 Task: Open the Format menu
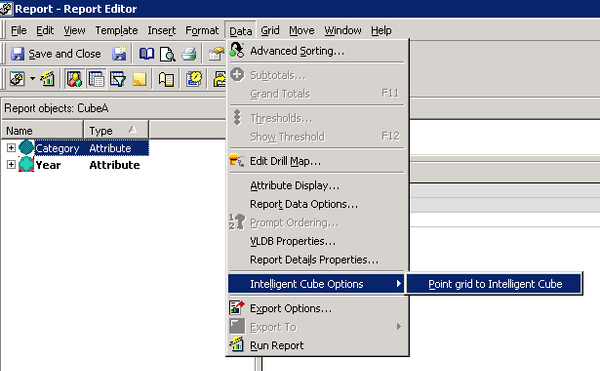(202, 30)
